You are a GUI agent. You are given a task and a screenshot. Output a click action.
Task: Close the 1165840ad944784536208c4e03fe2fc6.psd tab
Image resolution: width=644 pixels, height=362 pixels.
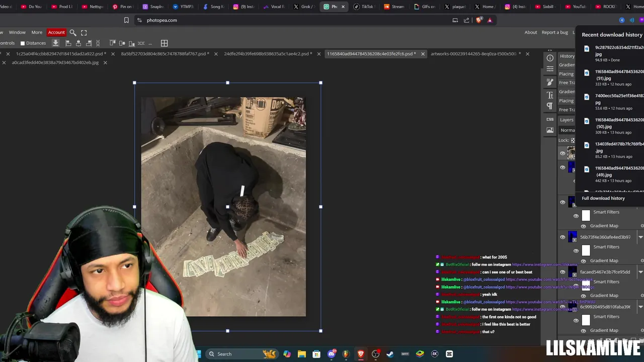423,54
